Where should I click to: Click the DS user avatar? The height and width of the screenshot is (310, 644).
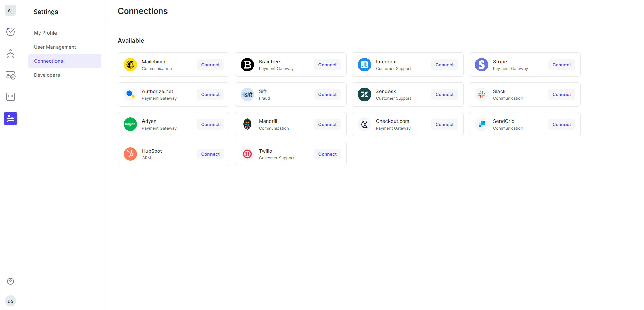10,301
